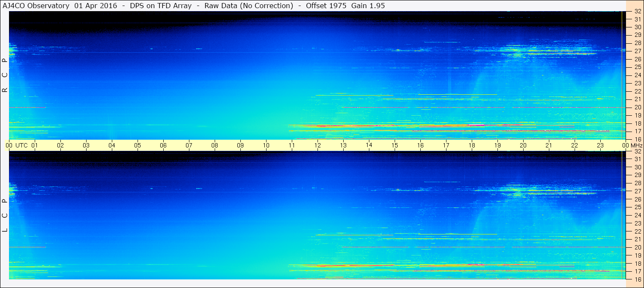Screen dimensions: 644x288
Task: Click the 'MHz' label on the time axis
Action: coord(636,145)
